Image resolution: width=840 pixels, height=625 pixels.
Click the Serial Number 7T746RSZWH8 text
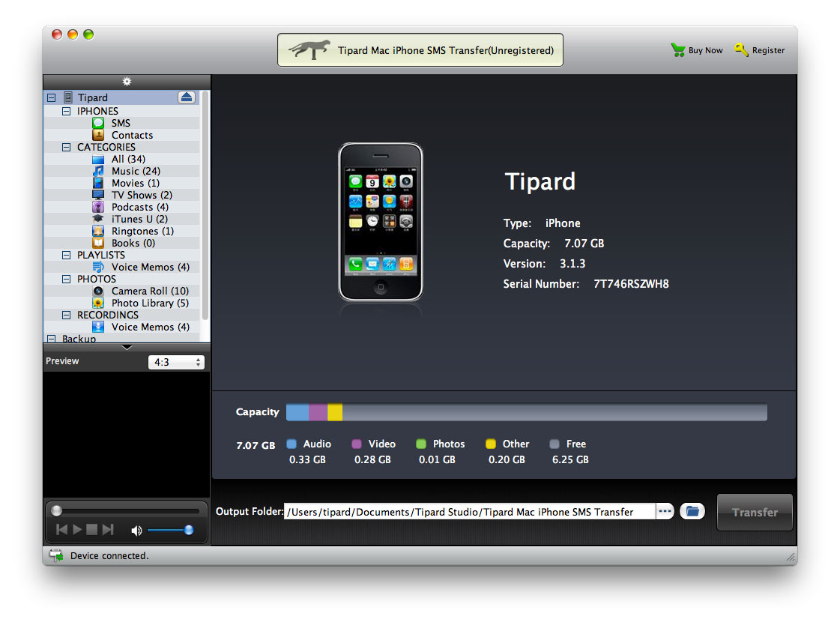coord(585,284)
